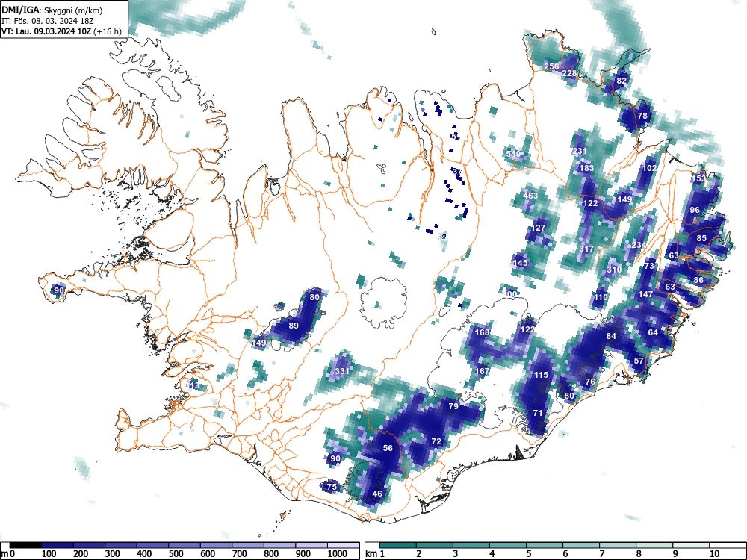The image size is (747, 560).
Task: Click the 'km 1' label on the kilometer scale
Action: pos(375,554)
